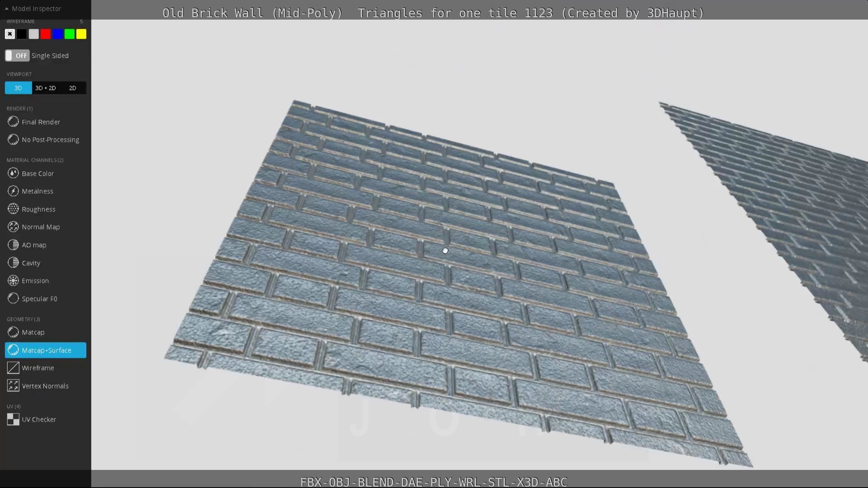Select the Final Render icon
The image size is (868, 488).
[13, 122]
